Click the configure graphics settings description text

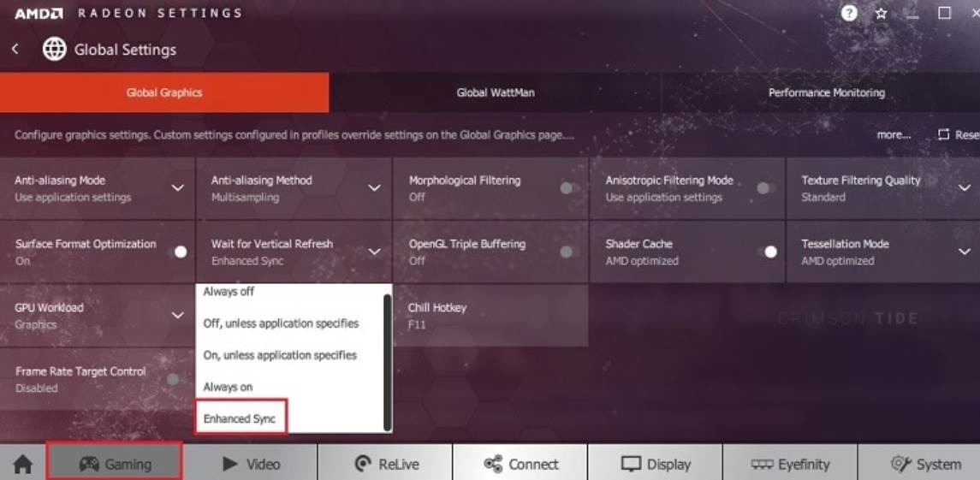tap(294, 134)
